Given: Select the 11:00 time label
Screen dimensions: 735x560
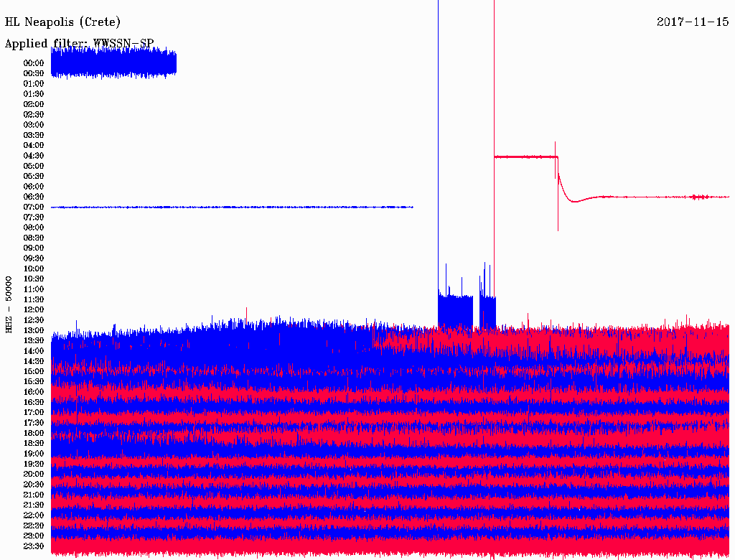Looking at the screenshot, I should tap(34, 289).
